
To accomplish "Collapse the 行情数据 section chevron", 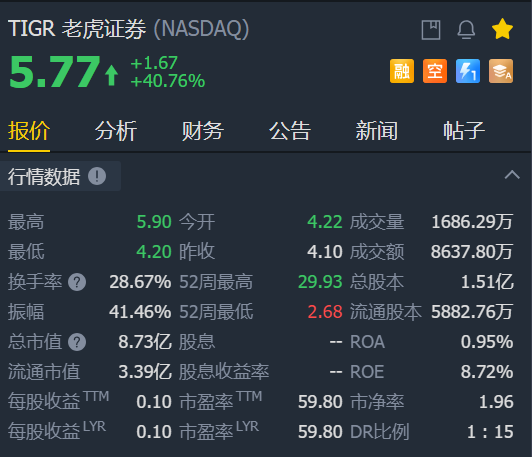I will pos(512,175).
